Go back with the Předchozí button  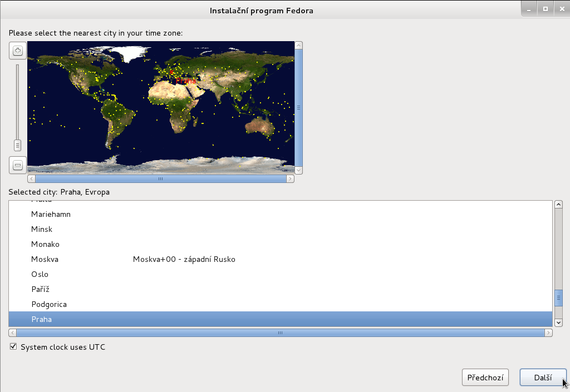[x=485, y=378]
